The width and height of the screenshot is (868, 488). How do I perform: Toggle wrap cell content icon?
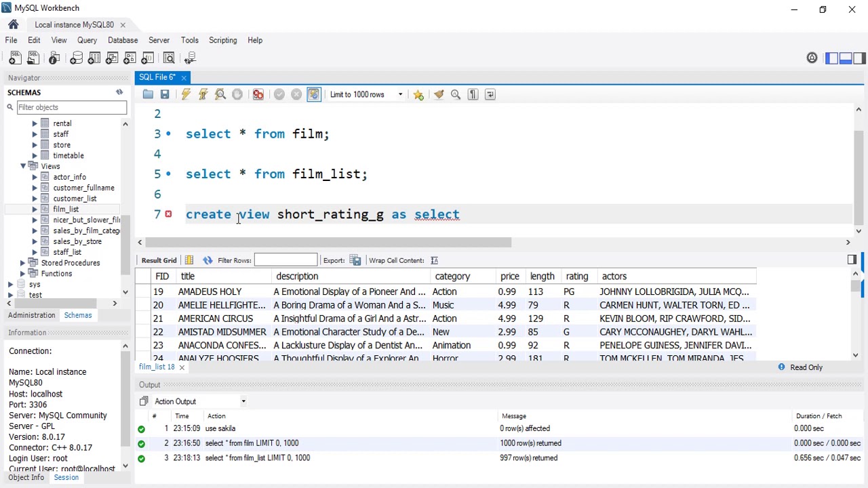pyautogui.click(x=434, y=260)
